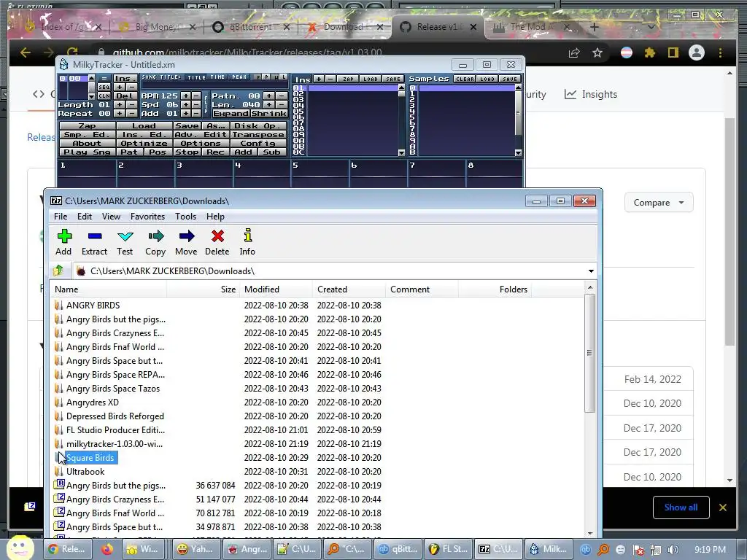Open the Tools menu in 7-Zip
Viewport: 747px width, 560px height.
tap(185, 216)
